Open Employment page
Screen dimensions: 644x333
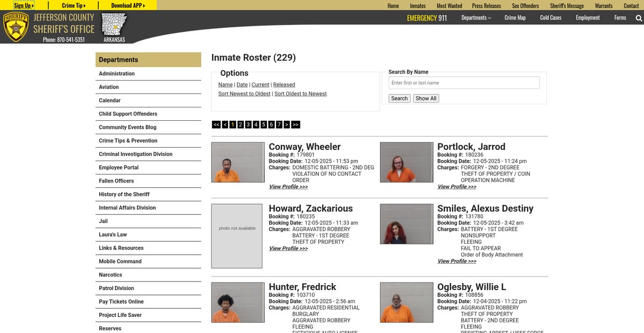click(588, 18)
